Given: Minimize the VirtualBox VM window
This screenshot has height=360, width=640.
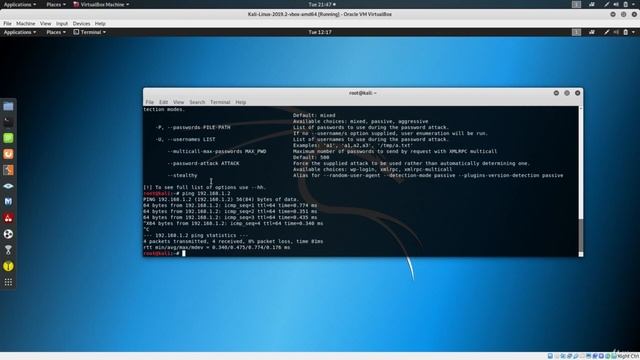Looking at the screenshot, I should point(613,14).
